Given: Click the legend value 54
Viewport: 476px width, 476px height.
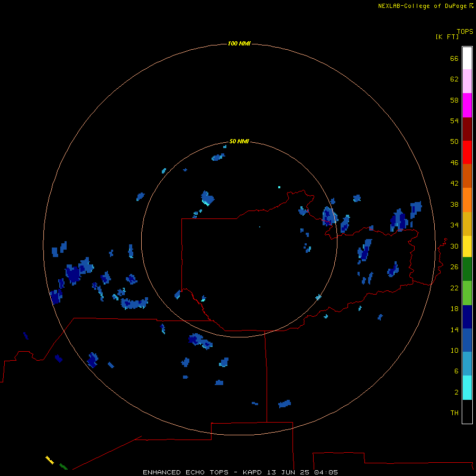Looking at the screenshot, I should pos(454,121).
